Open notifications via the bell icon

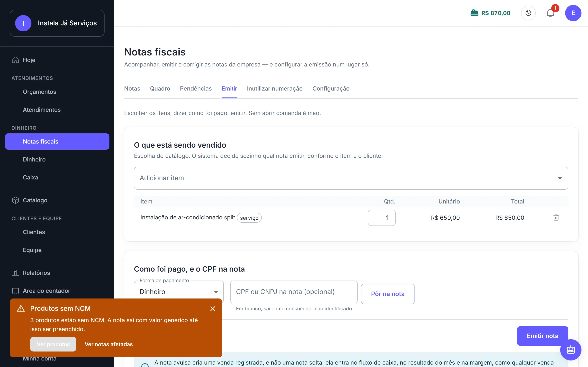550,13
